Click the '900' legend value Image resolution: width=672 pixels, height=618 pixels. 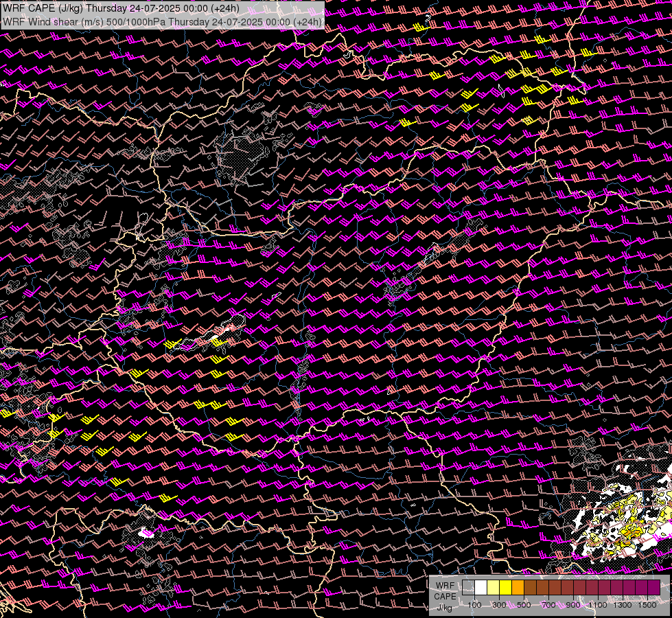pyautogui.click(x=573, y=605)
